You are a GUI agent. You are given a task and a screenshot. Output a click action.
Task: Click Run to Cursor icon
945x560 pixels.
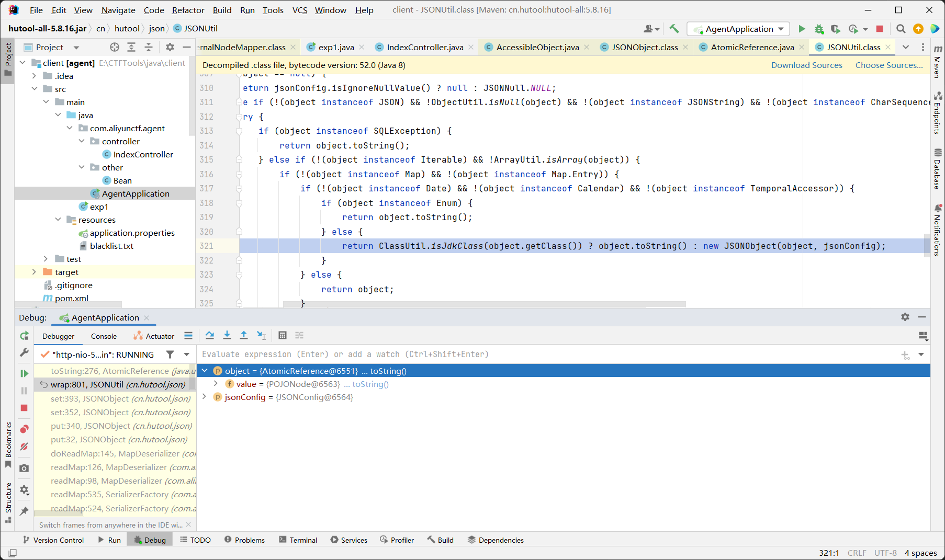tap(262, 335)
